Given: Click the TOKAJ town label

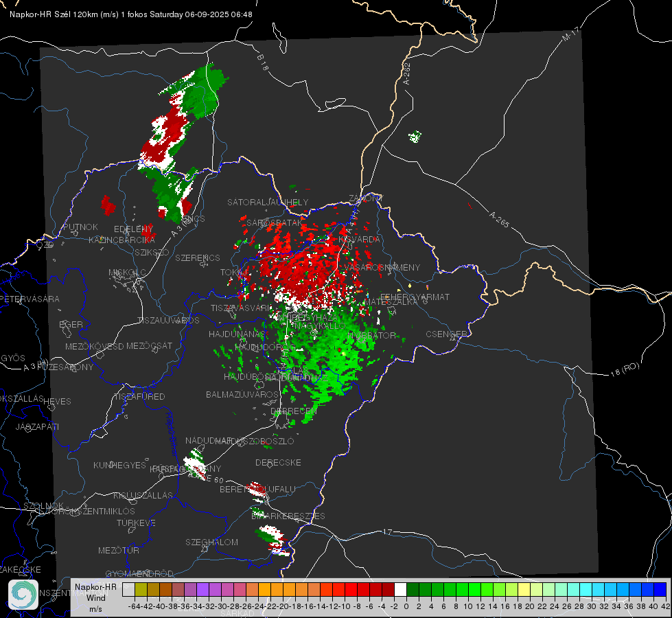Looking at the screenshot, I should [x=234, y=273].
